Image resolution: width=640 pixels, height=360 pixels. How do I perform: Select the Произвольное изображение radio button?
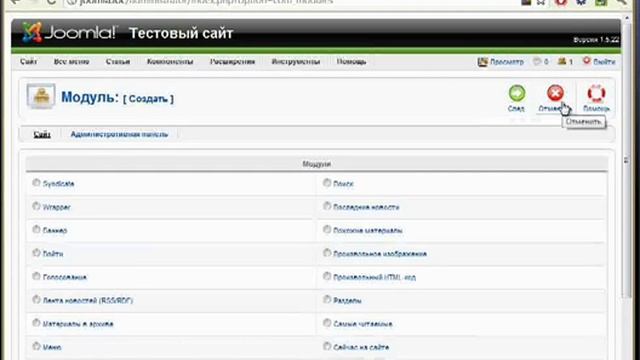tap(327, 253)
